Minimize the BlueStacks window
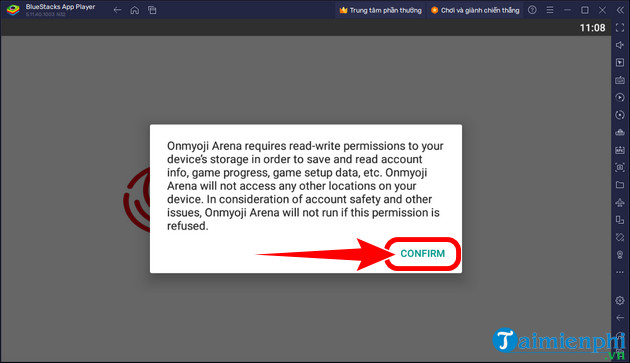Screen dimensions: 630x363 567,10
